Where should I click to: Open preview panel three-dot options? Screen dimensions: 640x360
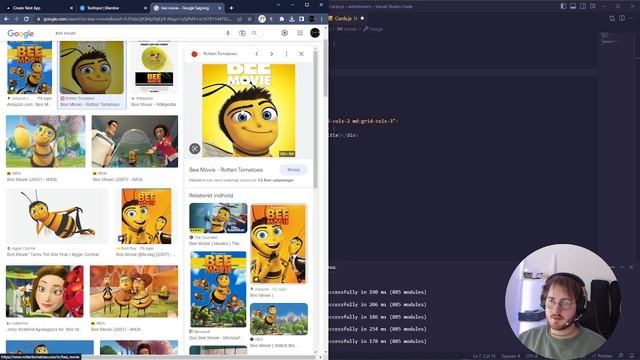click(x=287, y=54)
